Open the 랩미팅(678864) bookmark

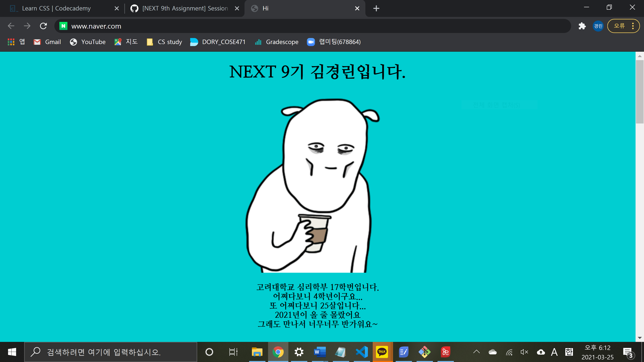click(x=334, y=42)
